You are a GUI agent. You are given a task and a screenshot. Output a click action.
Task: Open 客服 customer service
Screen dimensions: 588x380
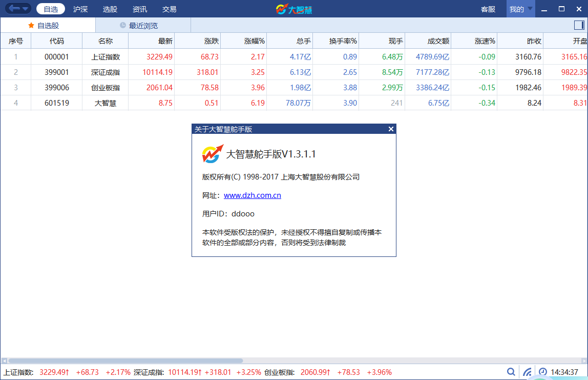pyautogui.click(x=488, y=9)
